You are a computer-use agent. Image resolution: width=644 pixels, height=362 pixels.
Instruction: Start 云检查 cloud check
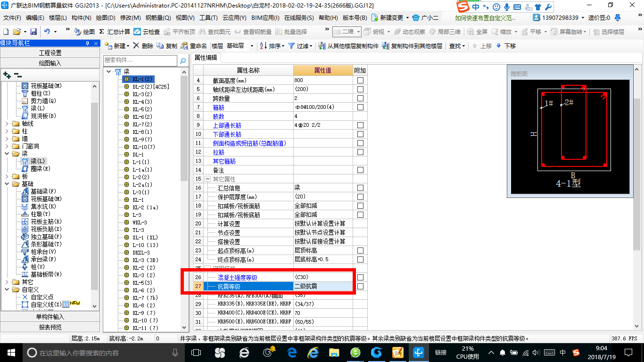147,32
